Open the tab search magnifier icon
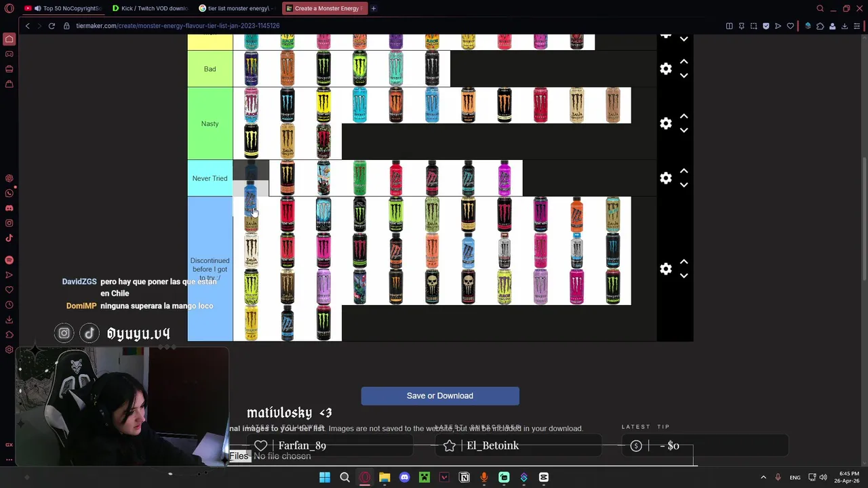Screen dimensions: 868x488 820,8
